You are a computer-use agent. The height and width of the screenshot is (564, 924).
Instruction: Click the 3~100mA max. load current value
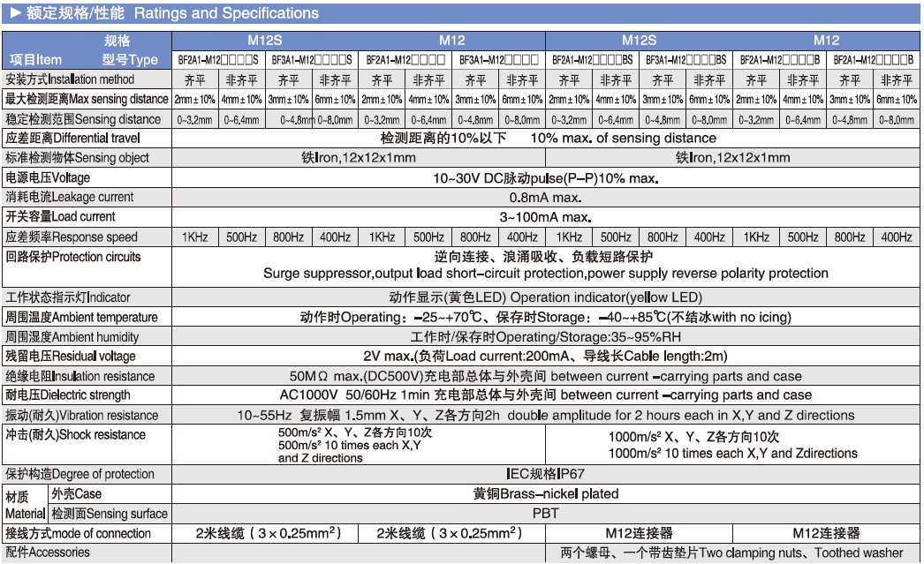tap(545, 217)
